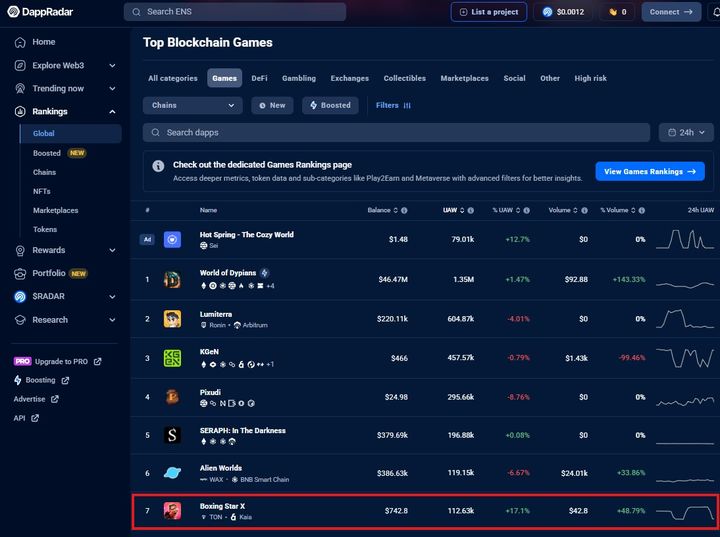Expand the Explore Web3 menu chevron

(112, 66)
